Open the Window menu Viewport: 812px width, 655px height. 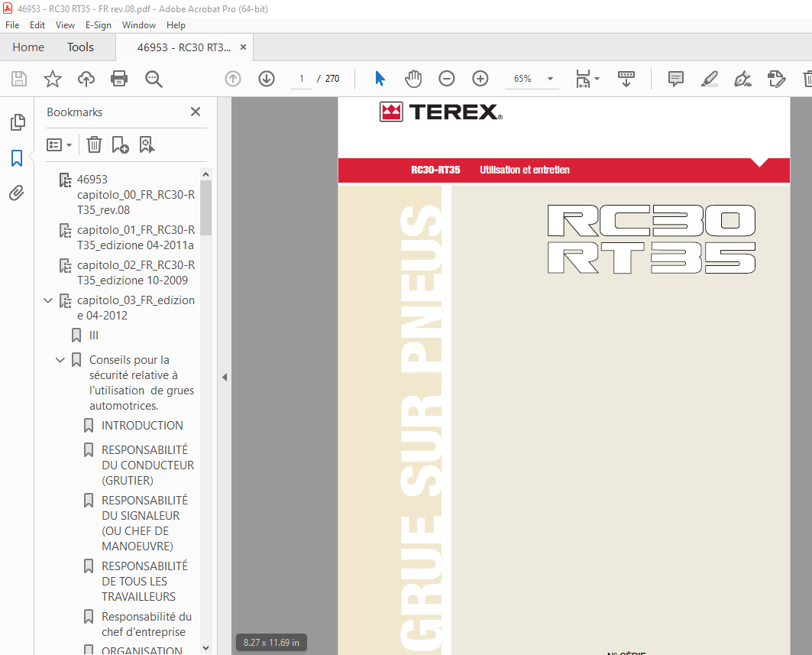pos(139,25)
